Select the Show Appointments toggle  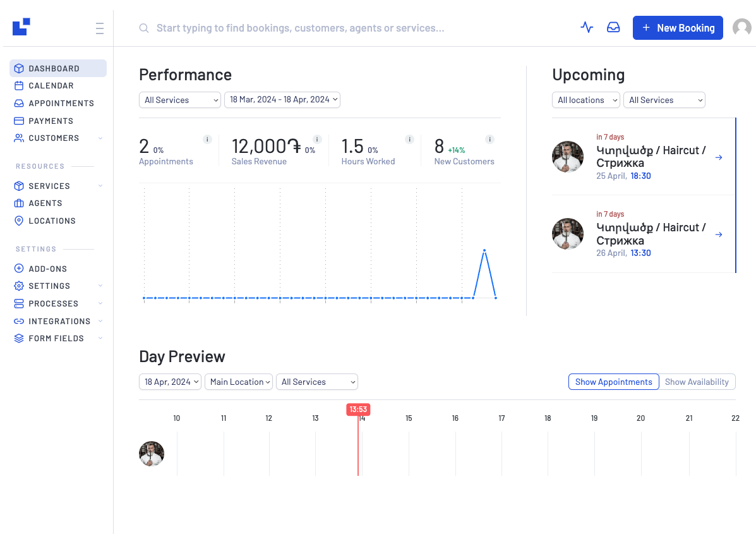coord(613,382)
